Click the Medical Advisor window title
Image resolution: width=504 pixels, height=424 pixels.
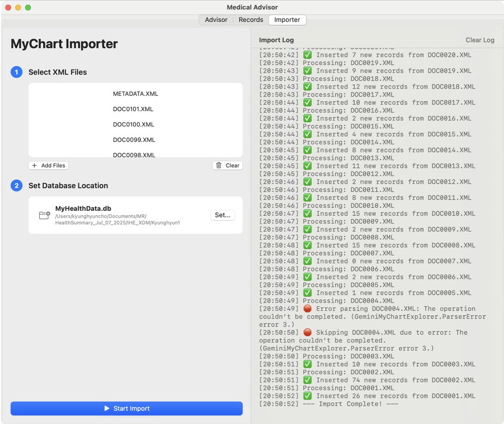[252, 7]
